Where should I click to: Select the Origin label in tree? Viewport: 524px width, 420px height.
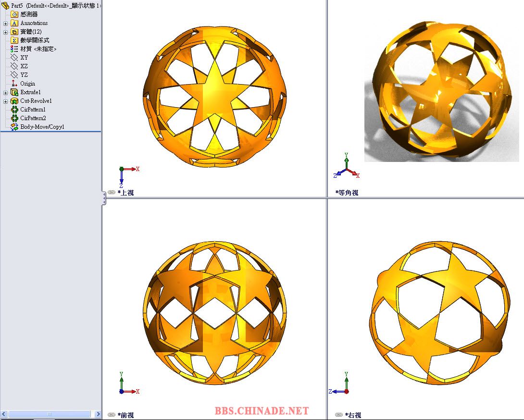[x=28, y=84]
